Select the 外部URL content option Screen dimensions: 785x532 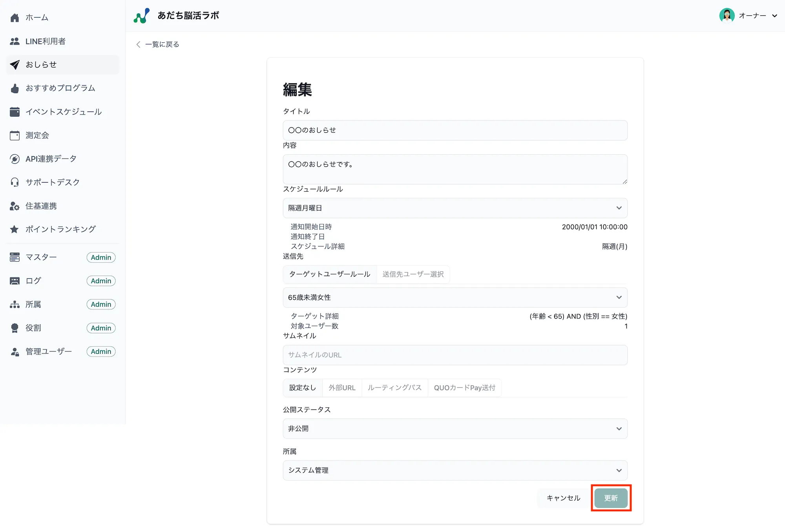(x=342, y=388)
